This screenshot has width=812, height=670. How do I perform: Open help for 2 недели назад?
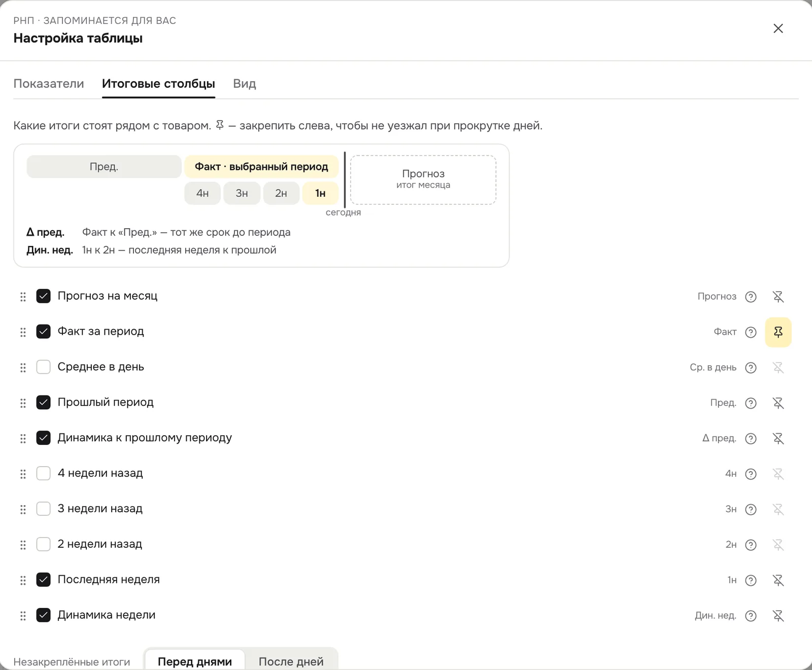click(751, 545)
